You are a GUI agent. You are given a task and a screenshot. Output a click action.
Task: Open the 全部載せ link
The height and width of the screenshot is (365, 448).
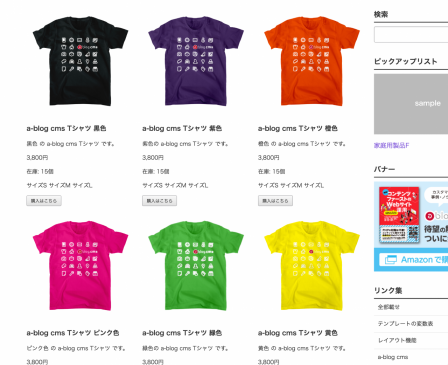[389, 307]
